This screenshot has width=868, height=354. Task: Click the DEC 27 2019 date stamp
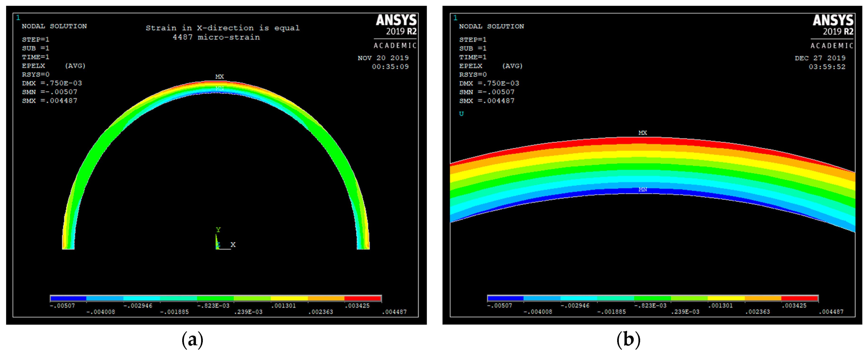[820, 58]
